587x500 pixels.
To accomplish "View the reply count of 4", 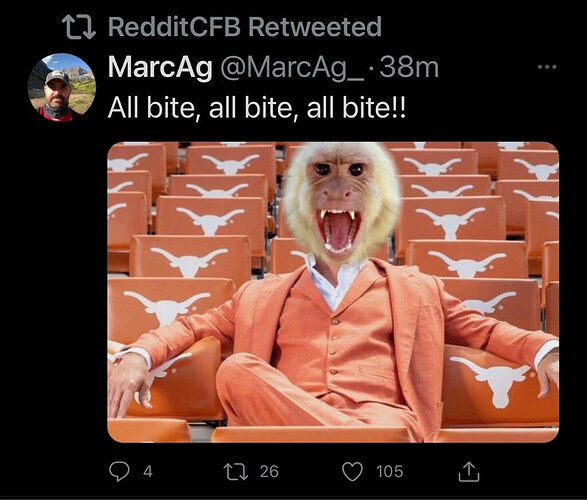I will pos(148,472).
